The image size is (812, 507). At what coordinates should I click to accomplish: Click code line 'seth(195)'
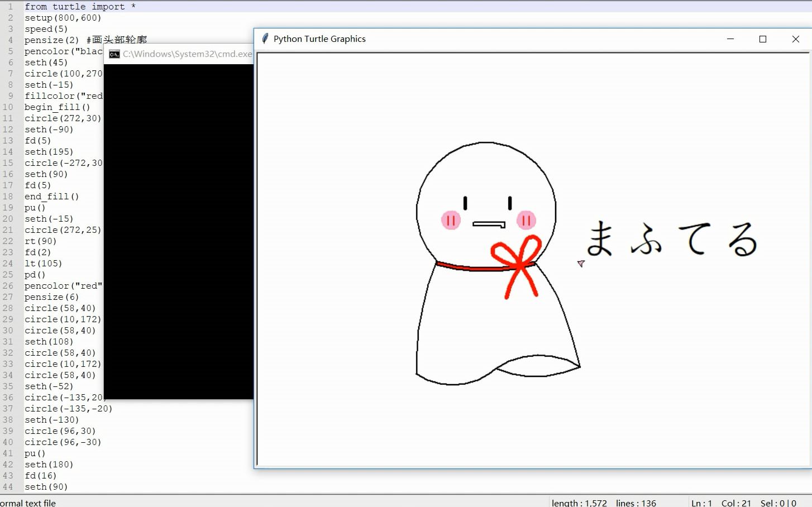point(49,152)
